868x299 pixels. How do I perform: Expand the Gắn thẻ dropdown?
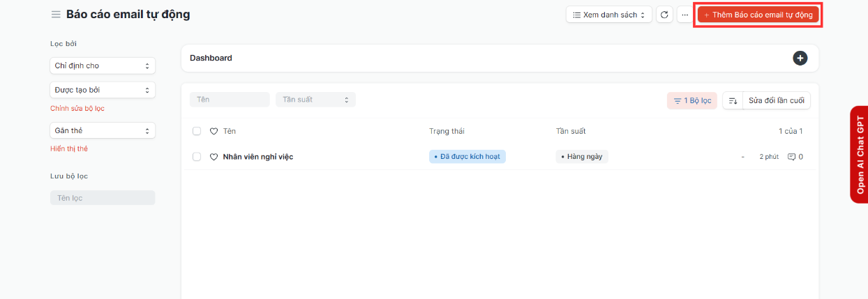pos(103,130)
